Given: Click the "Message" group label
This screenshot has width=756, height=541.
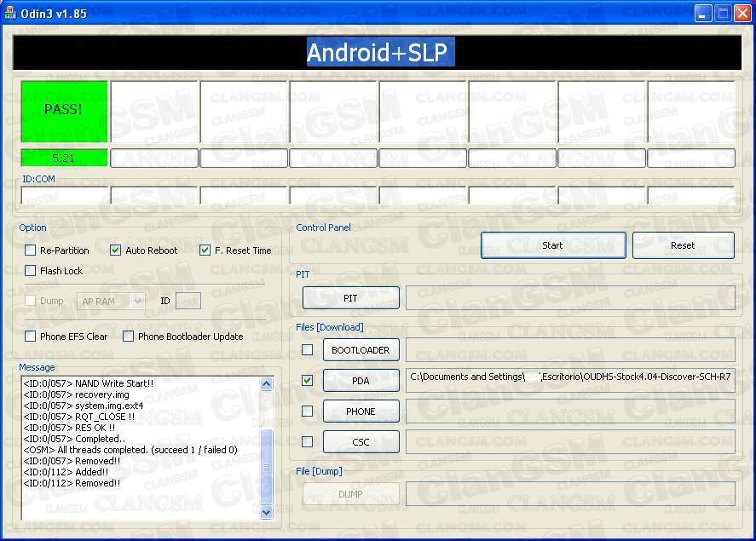Looking at the screenshot, I should (38, 367).
